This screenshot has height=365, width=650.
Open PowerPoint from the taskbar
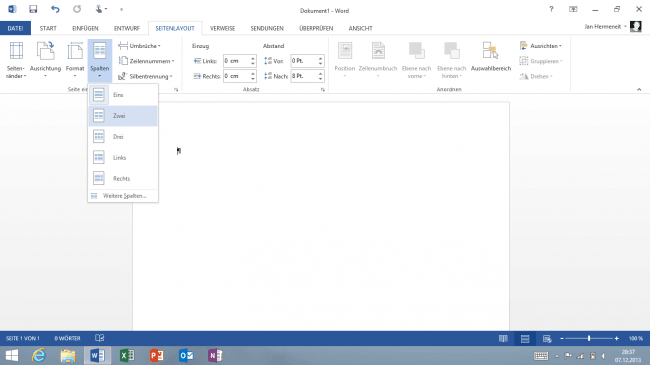[x=157, y=355]
